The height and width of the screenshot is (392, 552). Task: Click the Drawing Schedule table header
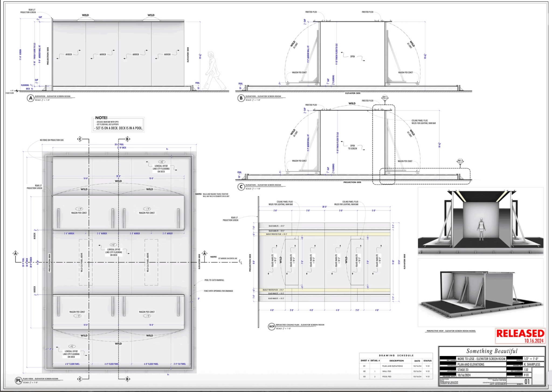coord(396,355)
